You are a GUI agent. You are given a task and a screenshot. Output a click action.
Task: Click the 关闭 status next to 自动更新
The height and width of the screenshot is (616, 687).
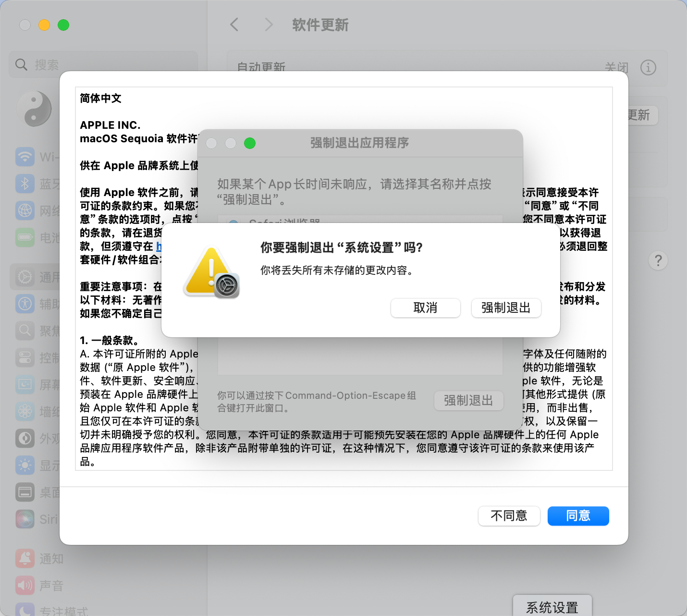click(616, 68)
